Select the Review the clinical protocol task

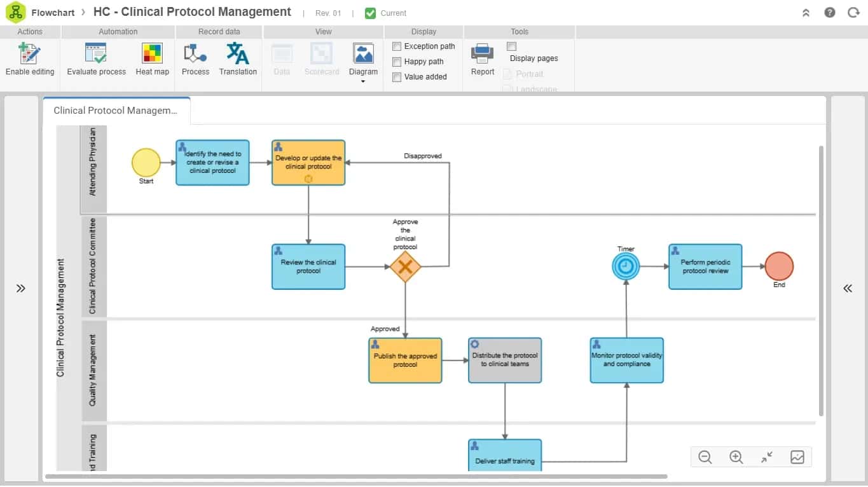pyautogui.click(x=308, y=267)
